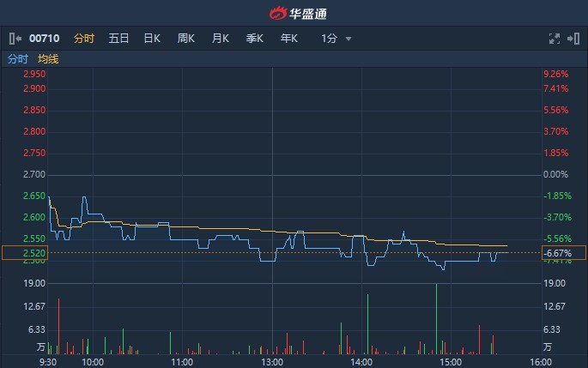Click the tallest green volume bar near 15:00
This screenshot has width=588, height=368.
click(437, 319)
